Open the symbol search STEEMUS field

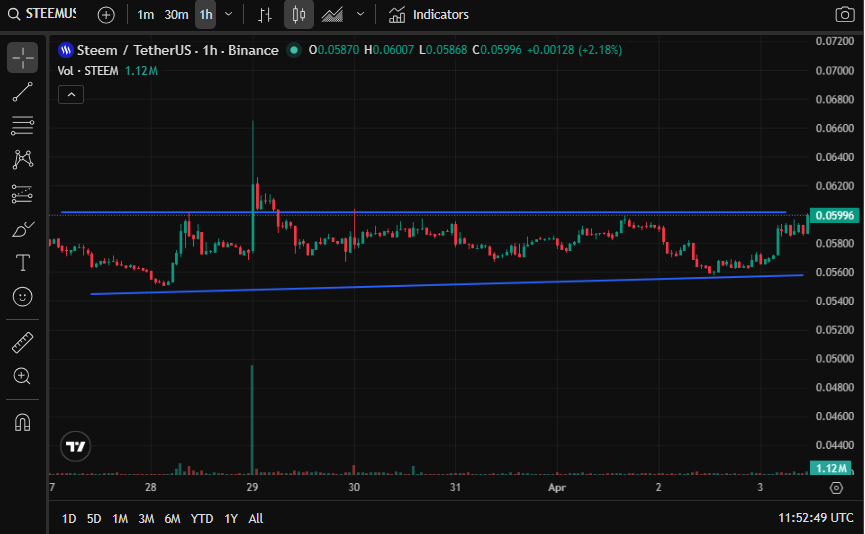click(42, 14)
